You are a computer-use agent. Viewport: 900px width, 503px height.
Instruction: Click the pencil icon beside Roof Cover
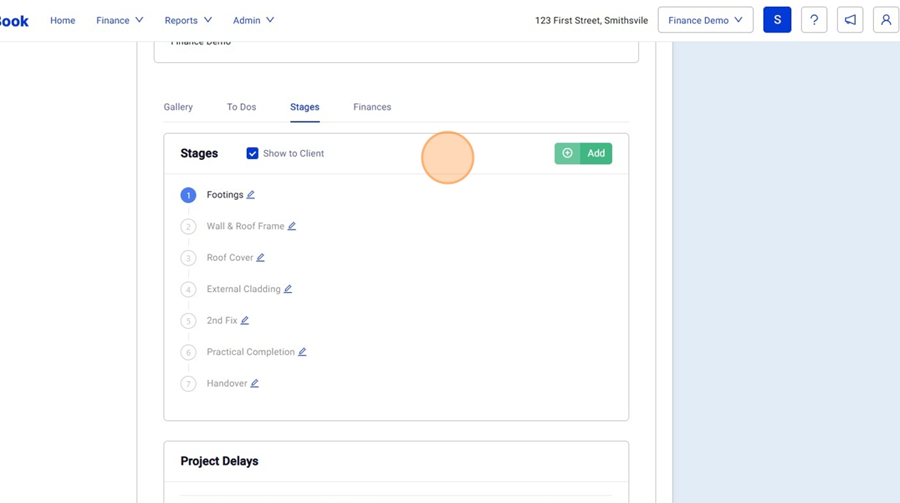pyautogui.click(x=260, y=258)
